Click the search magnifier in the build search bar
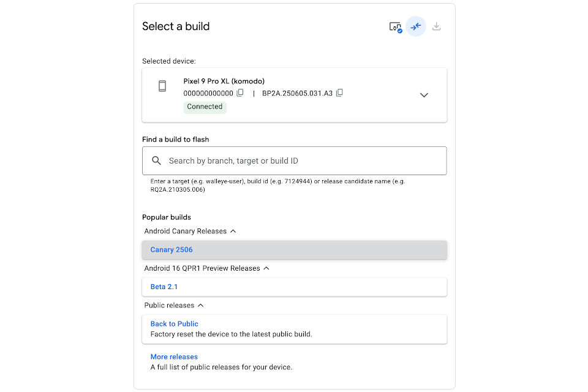 [156, 160]
